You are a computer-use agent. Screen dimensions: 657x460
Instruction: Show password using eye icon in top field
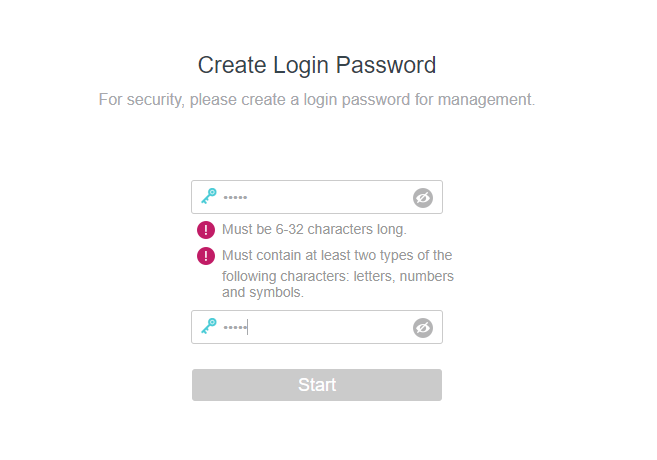[x=423, y=198]
